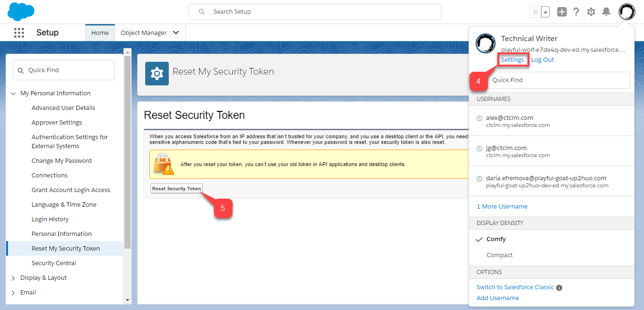Open the favorites list dropdown arrow
Screen dimensions: 644x310
(x=545, y=12)
